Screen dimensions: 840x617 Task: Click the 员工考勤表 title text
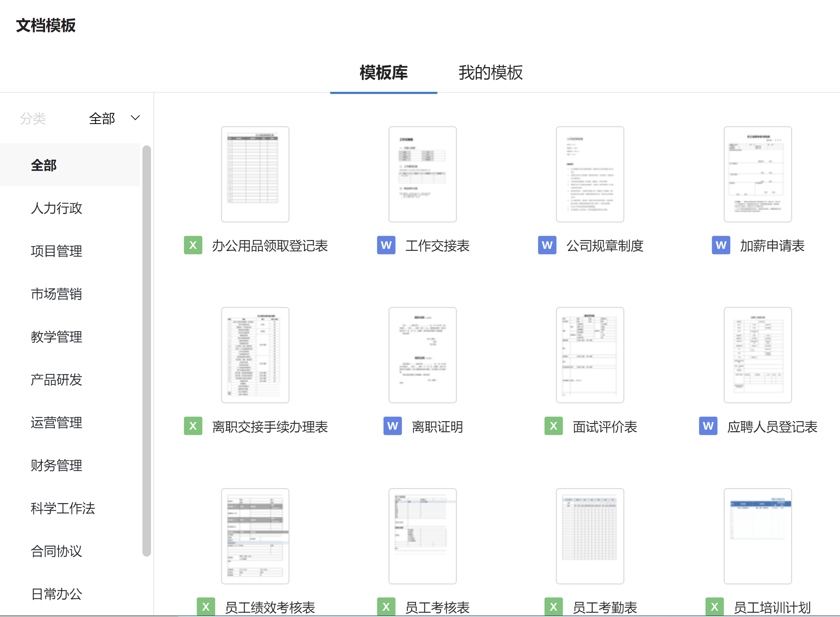pos(605,607)
